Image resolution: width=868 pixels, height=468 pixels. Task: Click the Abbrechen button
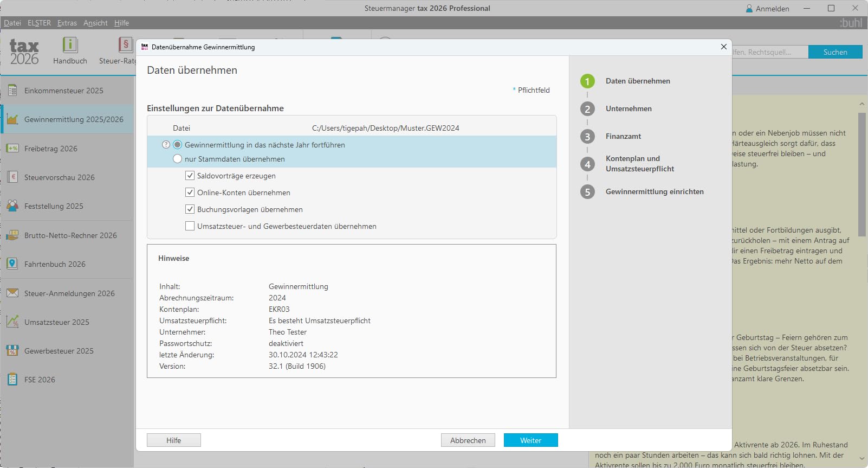(468, 440)
